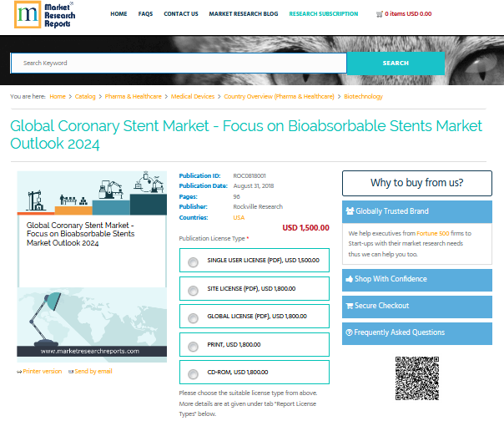The height and width of the screenshot is (421, 504).
Task: Click Send by email link
Action: coord(93,372)
